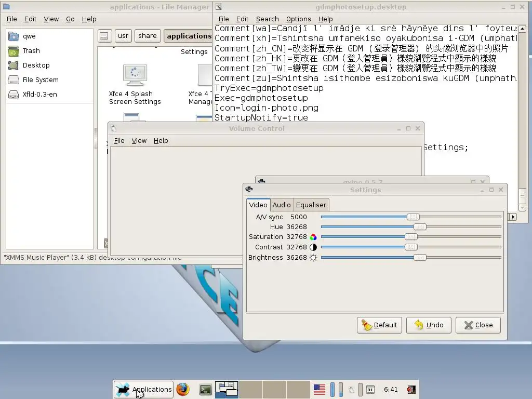
Task: Open Edit menu in text editor
Action: coord(242,19)
